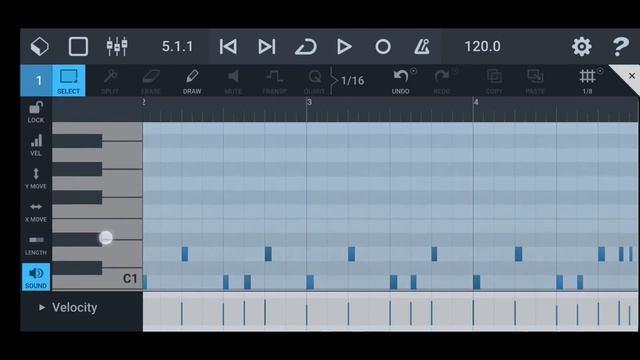Viewport: 640px width, 360px height.
Task: Click the Redo button
Action: coord(442,82)
